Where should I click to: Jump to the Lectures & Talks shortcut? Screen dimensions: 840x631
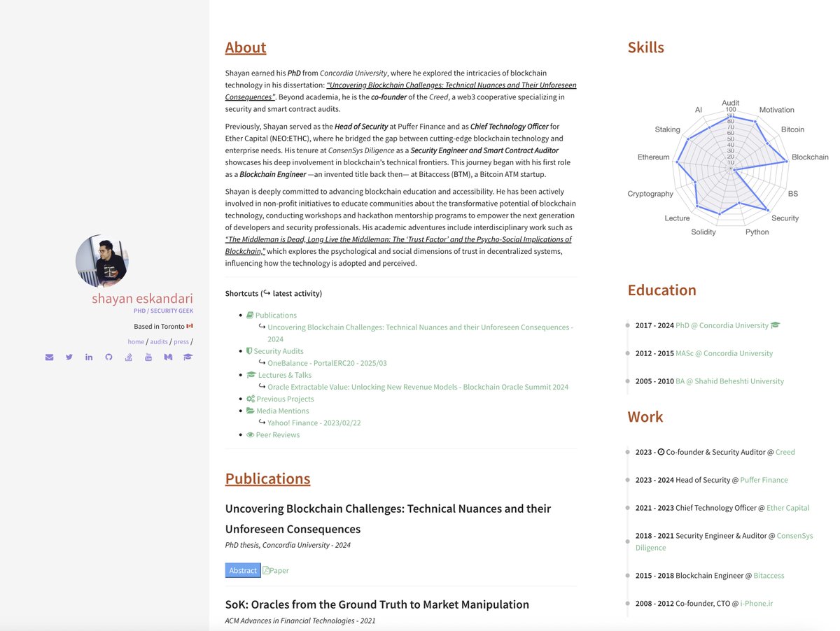coord(285,375)
